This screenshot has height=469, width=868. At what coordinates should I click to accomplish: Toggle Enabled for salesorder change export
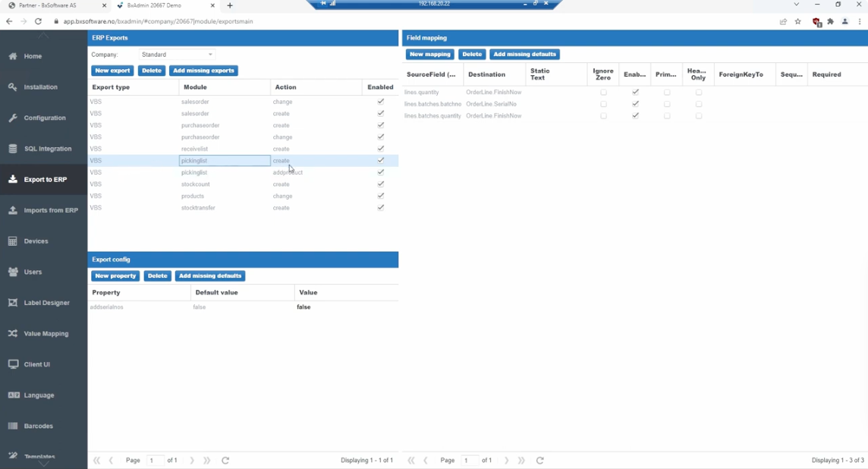point(380,102)
